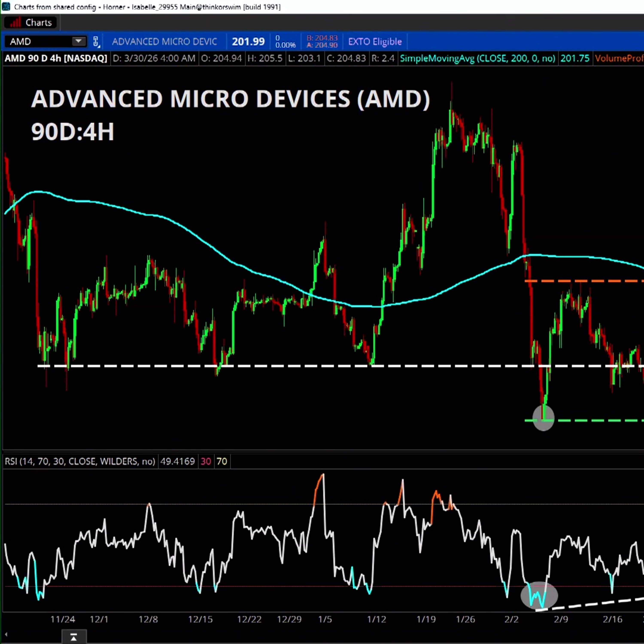
Task: Click the high value H: 205.5
Action: coord(265,58)
